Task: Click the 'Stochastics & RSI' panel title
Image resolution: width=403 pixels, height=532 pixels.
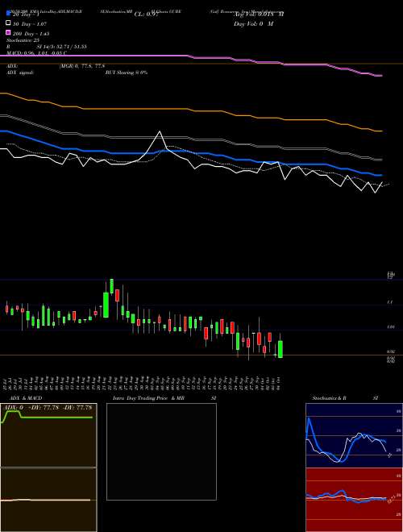Action: (345, 398)
